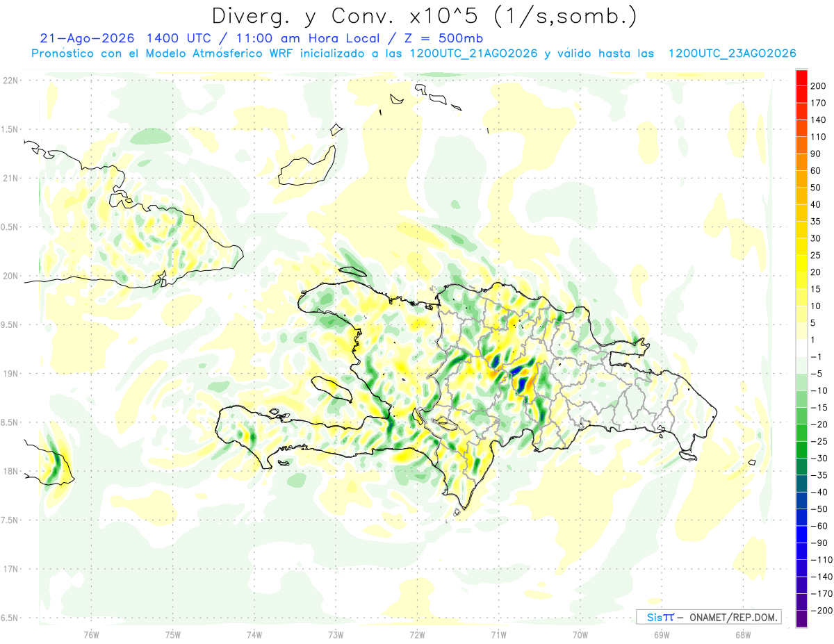
Task: Pick the white swatch between 1 and -1
Action: (801, 348)
